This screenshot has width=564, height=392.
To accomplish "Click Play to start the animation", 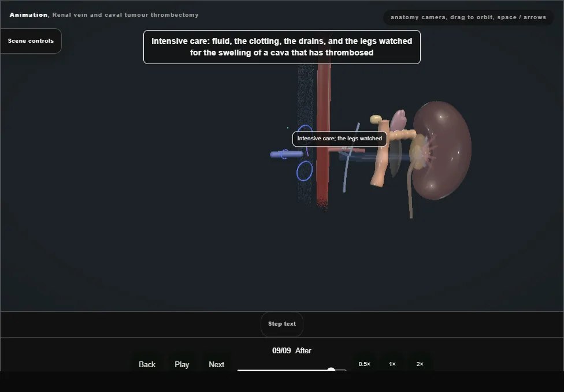I will [x=181, y=364].
